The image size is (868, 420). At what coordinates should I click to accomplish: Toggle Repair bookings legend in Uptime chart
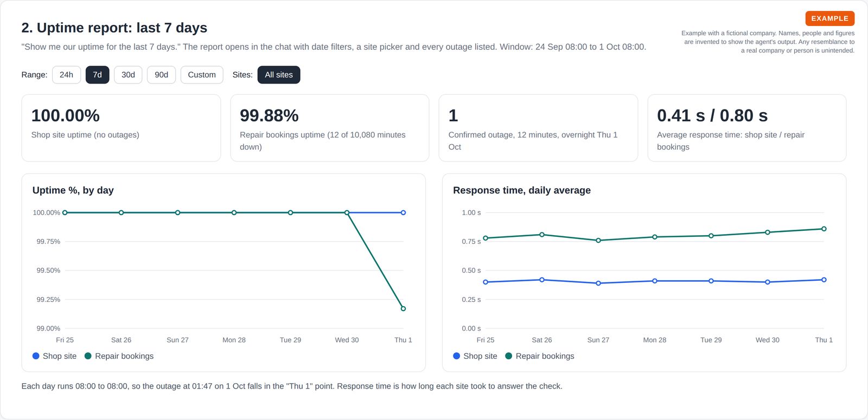(x=119, y=356)
